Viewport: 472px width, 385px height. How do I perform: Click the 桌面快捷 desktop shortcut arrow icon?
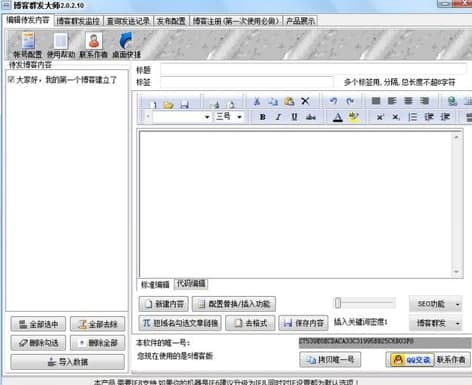point(126,41)
